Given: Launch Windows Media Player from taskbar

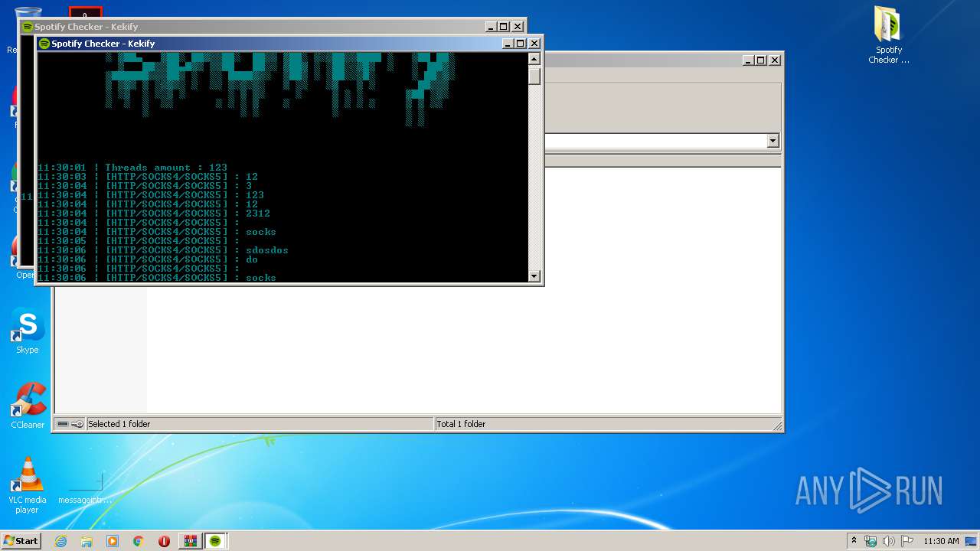Looking at the screenshot, I should tap(113, 541).
